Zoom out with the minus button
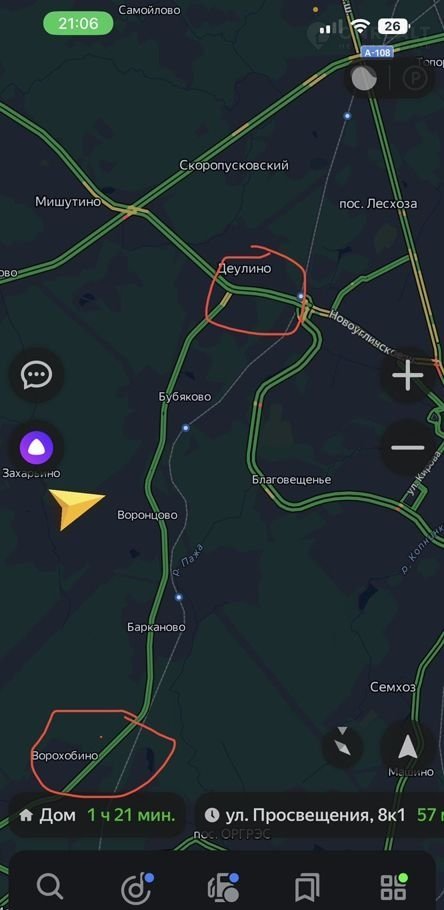Image resolution: width=444 pixels, height=910 pixels. point(407,447)
